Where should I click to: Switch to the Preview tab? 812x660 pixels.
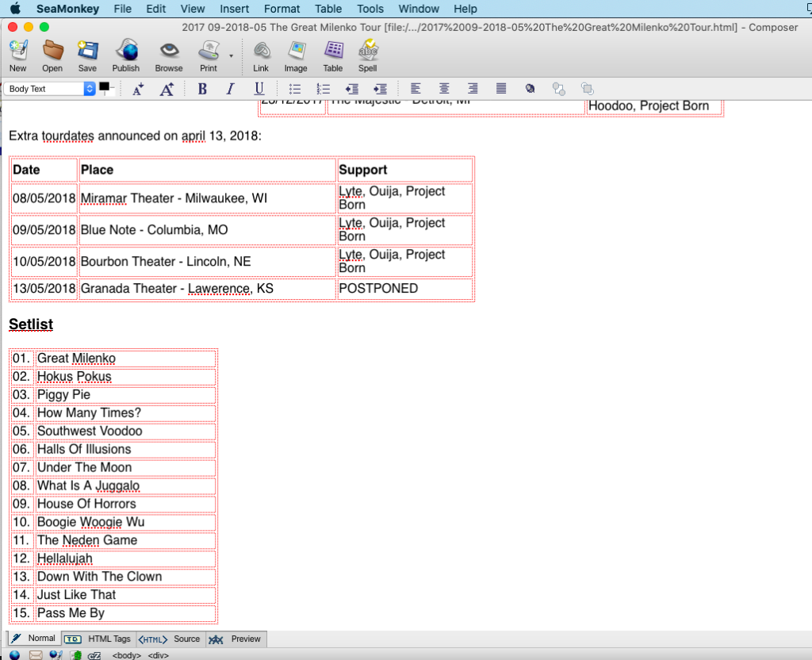[x=236, y=639]
